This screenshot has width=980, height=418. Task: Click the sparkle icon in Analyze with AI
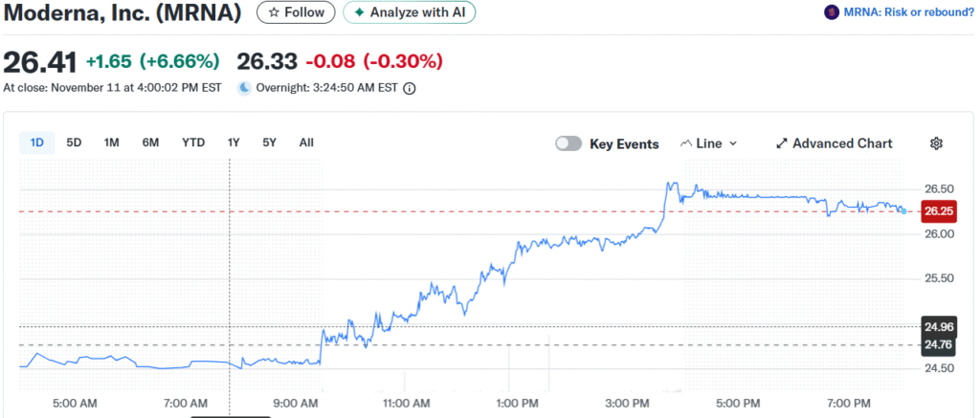[x=359, y=12]
